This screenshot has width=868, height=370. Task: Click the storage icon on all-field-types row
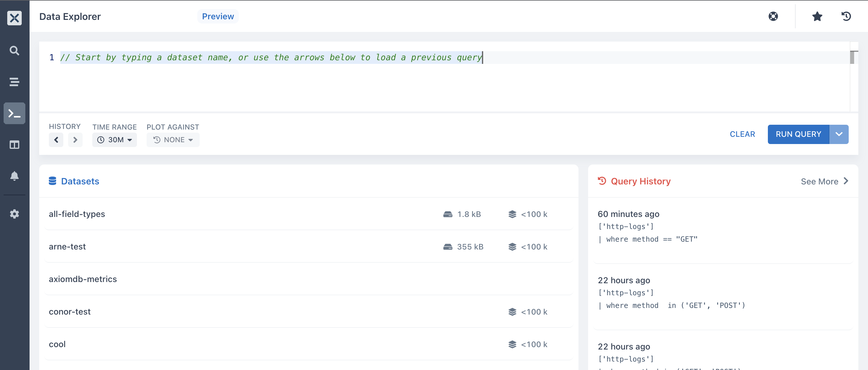448,214
